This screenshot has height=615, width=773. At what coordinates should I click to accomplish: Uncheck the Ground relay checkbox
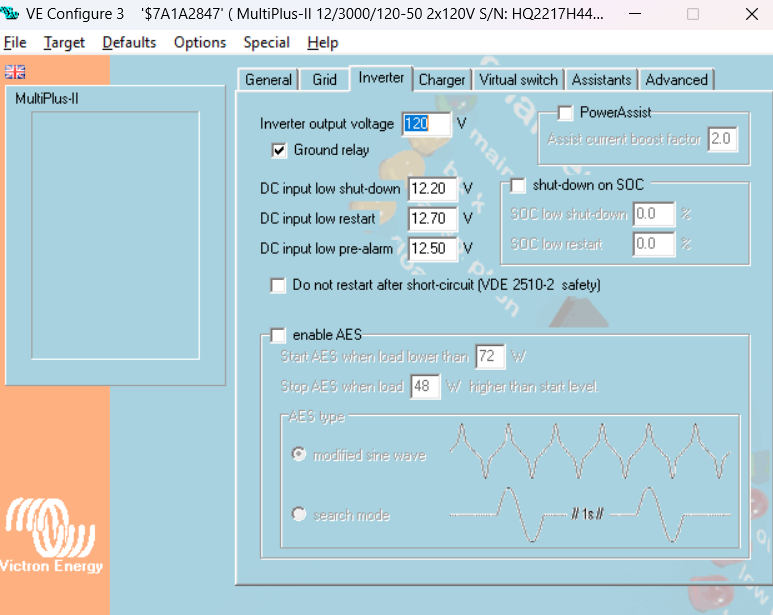[279, 150]
